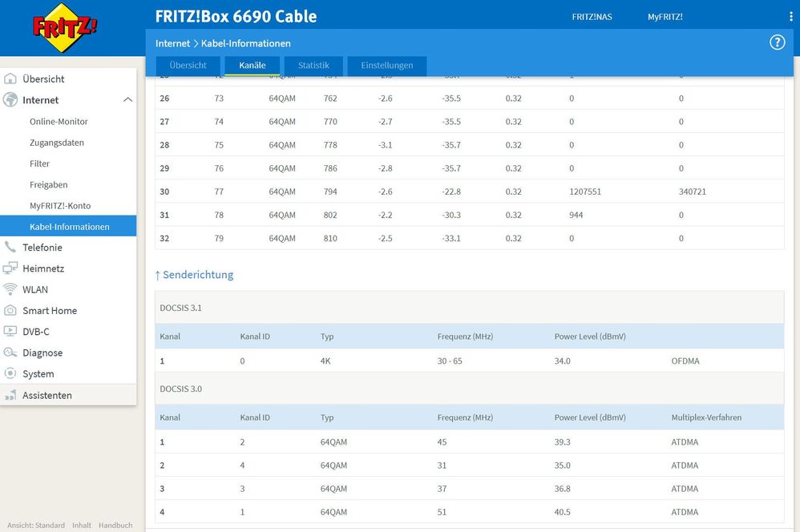Click the Diagnose icon
Image resolution: width=800 pixels, height=532 pixels.
pyautogui.click(x=10, y=353)
